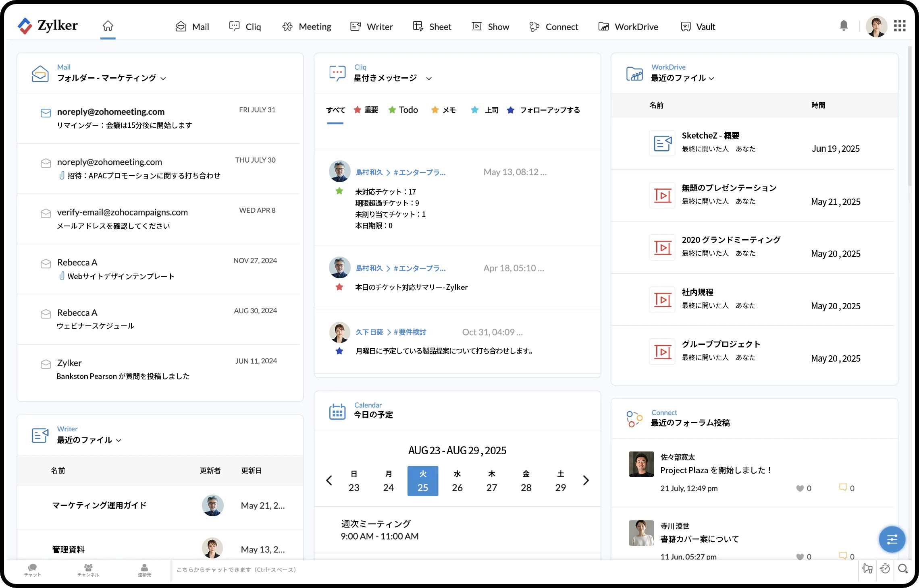Open the 2020 グランドミーティング file
The height and width of the screenshot is (588, 919).
753,247
